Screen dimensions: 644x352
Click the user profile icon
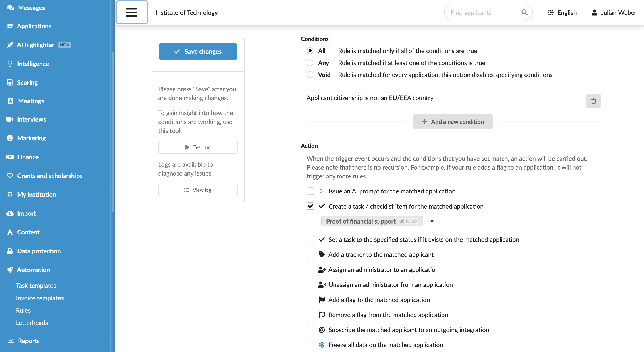[x=594, y=12]
